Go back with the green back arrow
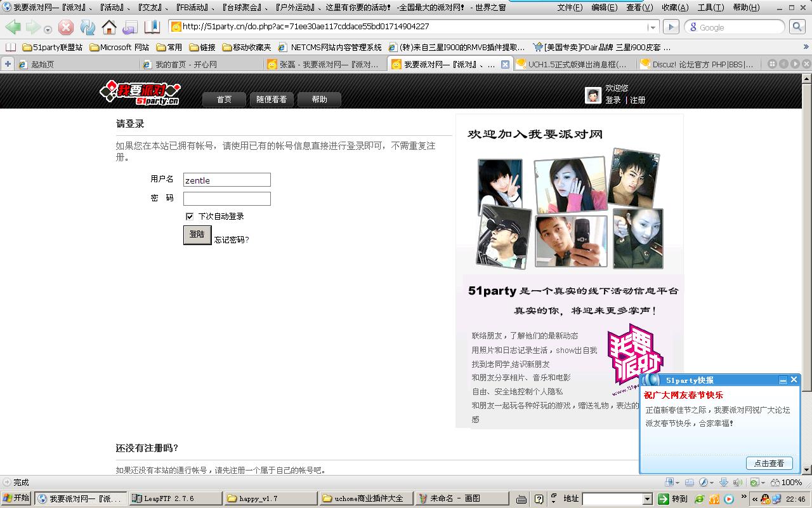Image resolution: width=812 pixels, height=508 pixels. pyautogui.click(x=13, y=27)
